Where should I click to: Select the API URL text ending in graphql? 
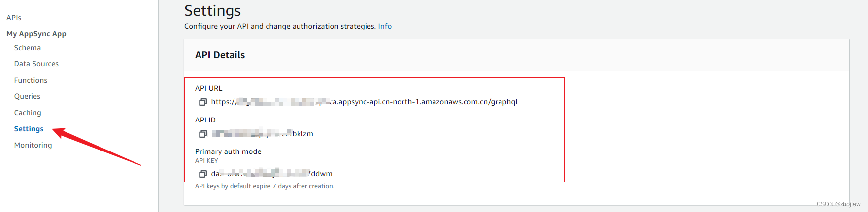click(365, 102)
